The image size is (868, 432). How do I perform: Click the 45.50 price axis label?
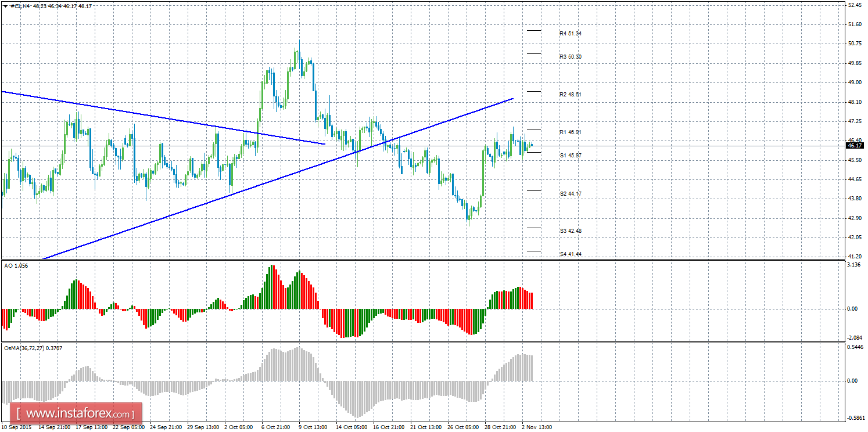click(x=855, y=160)
